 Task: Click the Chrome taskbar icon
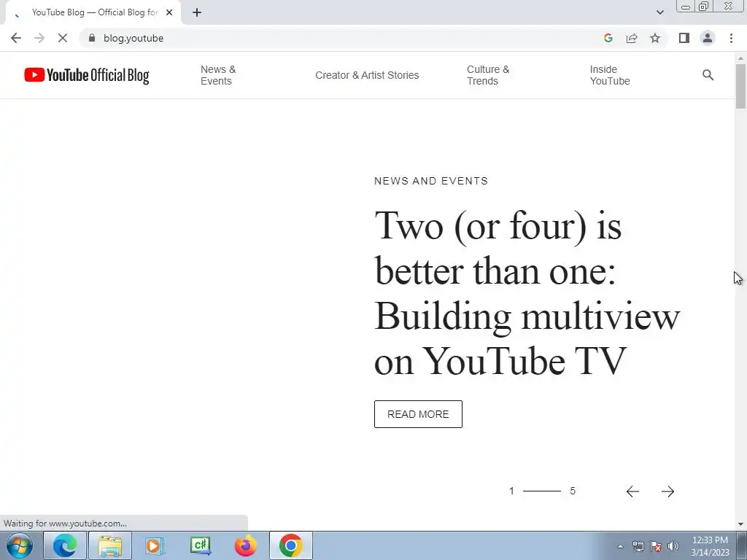coord(291,545)
